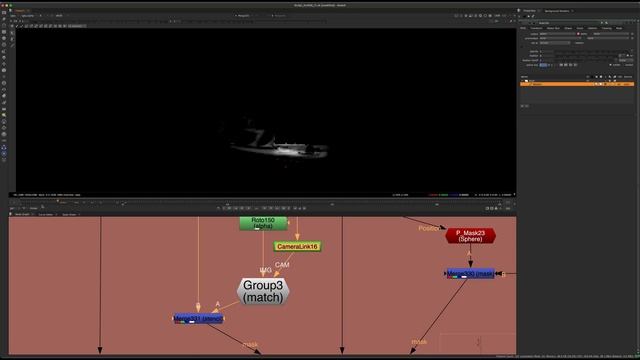
Task: Select the Roto150 (alpha) node
Action: 263,223
